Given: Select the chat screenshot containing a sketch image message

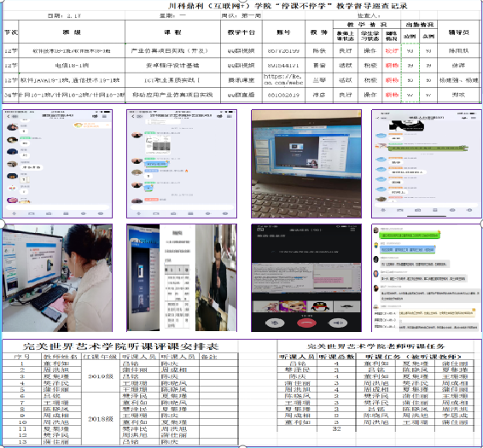Looking at the screenshot, I should click(182, 164).
